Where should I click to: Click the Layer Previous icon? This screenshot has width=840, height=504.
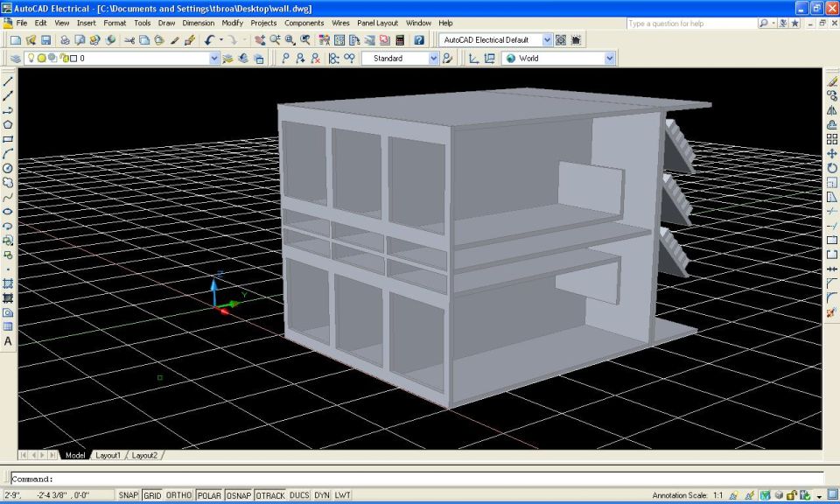pyautogui.click(x=243, y=59)
